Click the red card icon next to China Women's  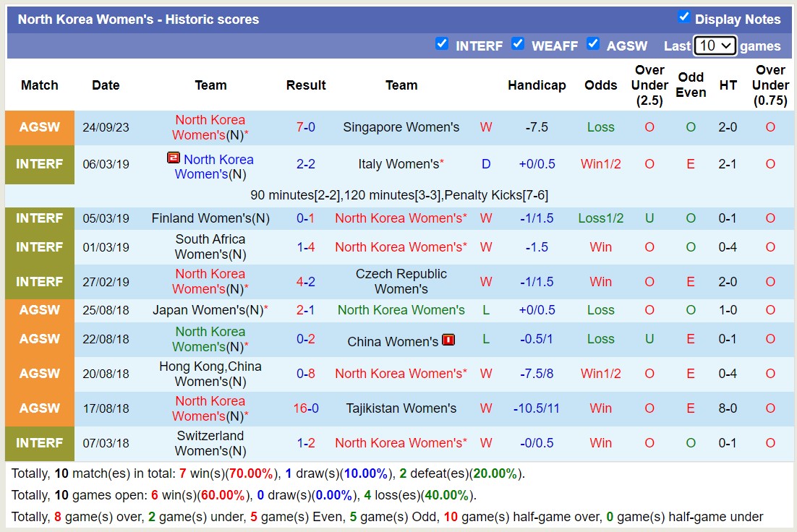(x=448, y=340)
